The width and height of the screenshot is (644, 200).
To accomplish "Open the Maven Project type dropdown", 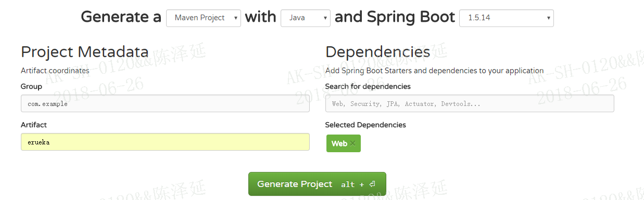I will (204, 18).
